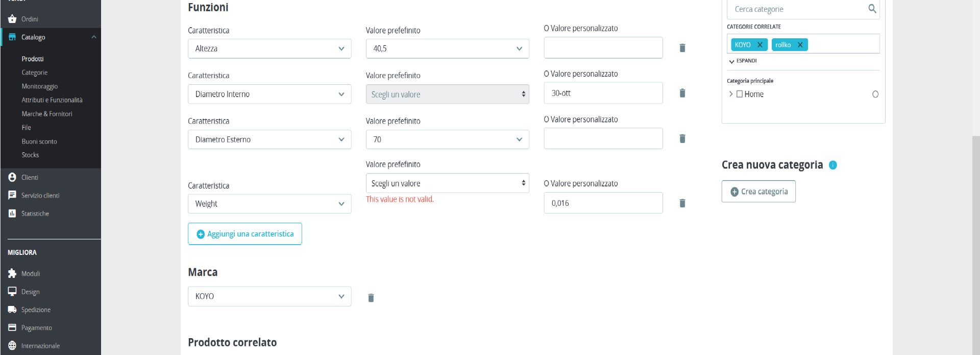The image size is (980, 355).
Task: Click the custom value field containing 0,016
Action: click(x=603, y=203)
